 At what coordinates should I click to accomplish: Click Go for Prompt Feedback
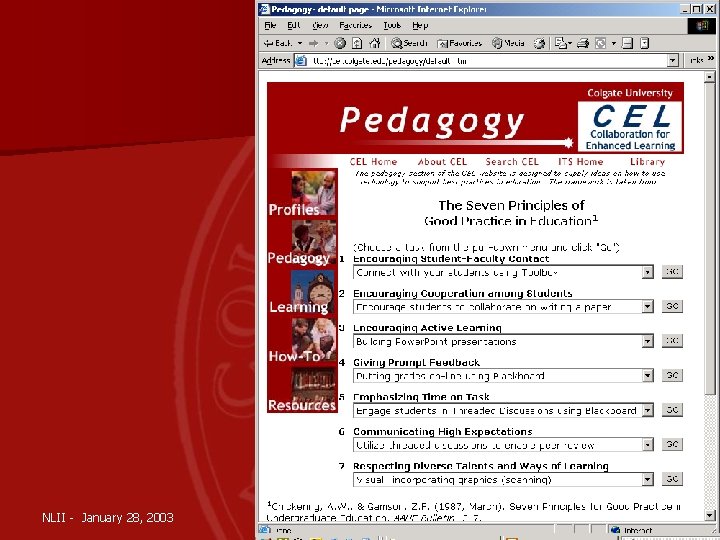click(672, 375)
